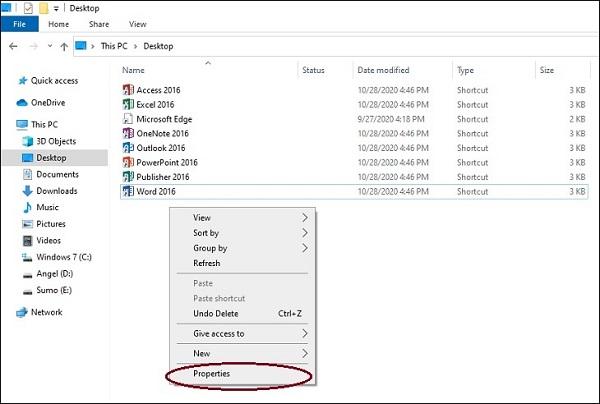This screenshot has height=404, width=600.
Task: Click the Downloads label in sidebar
Action: click(57, 191)
